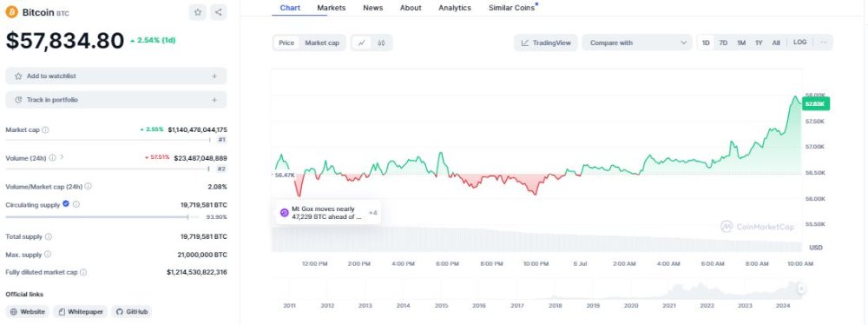Switch to the candlestick chart icon
This screenshot has height=325, width=868.
381,43
